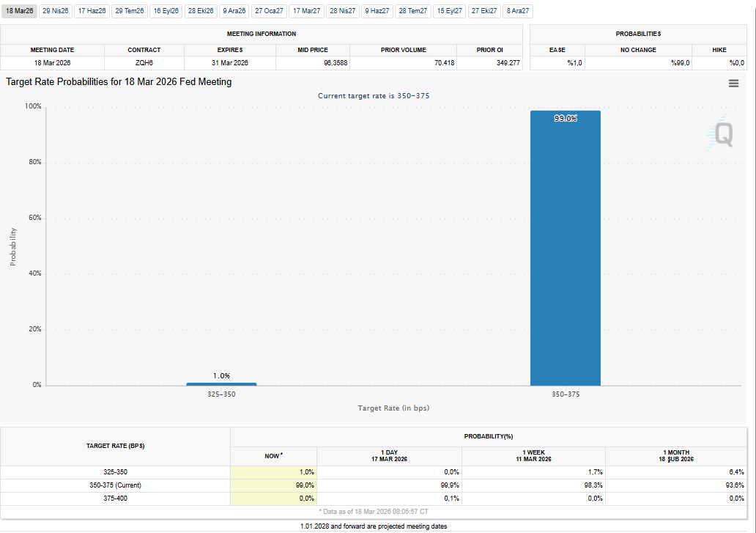View the 9 Ara26 meeting tab

(234, 11)
